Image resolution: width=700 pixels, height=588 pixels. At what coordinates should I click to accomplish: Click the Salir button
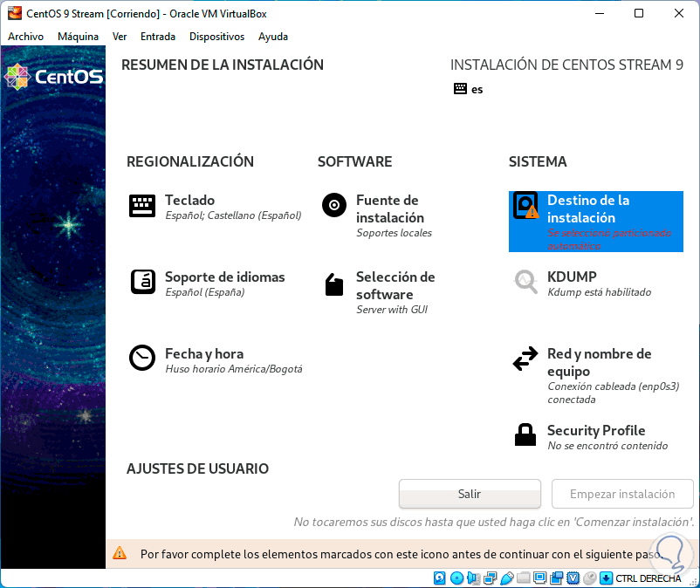[x=470, y=494]
